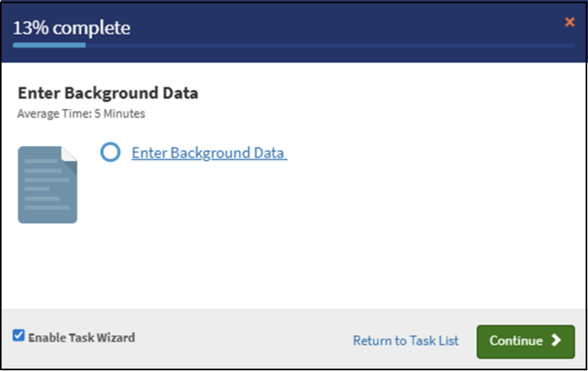Click the green Continue button
This screenshot has height=371, width=588.
pos(526,342)
